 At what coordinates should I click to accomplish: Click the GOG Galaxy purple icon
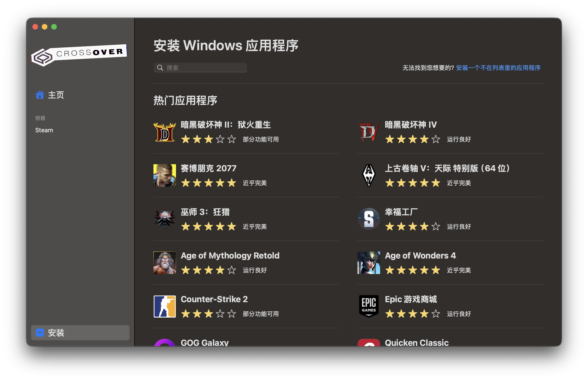click(x=164, y=343)
